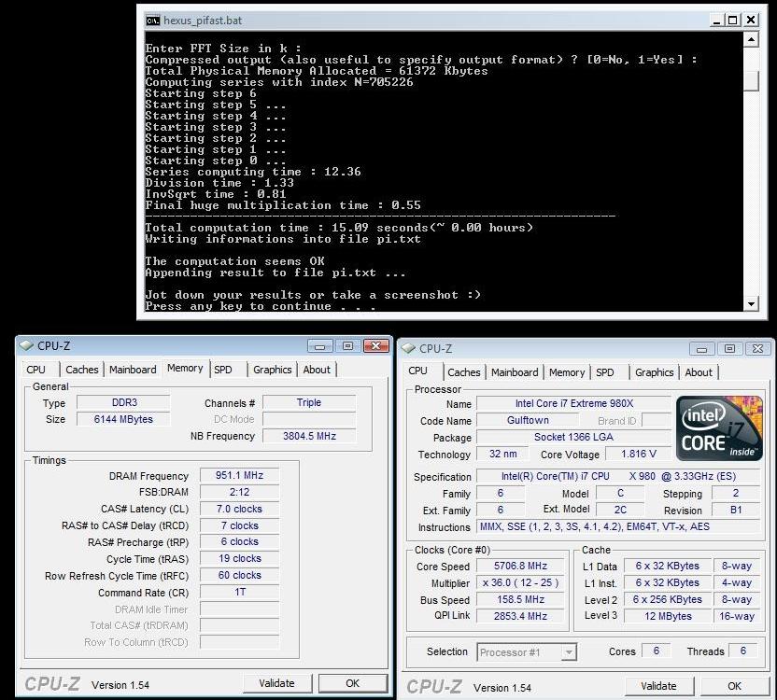Viewport: 777px width, 700px height.
Task: Click Validate in the CPU-Z Memory window
Action: pyautogui.click(x=277, y=683)
